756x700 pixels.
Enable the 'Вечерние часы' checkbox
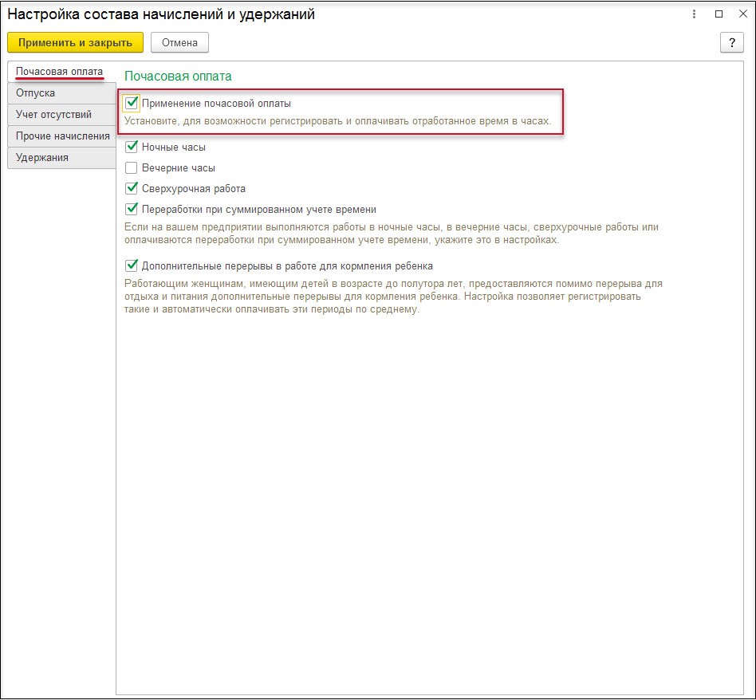(x=131, y=167)
